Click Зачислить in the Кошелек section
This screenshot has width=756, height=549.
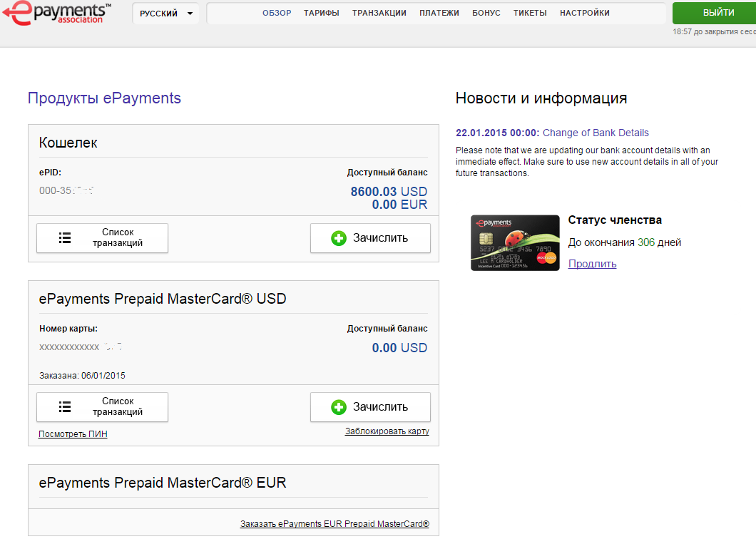(370, 237)
